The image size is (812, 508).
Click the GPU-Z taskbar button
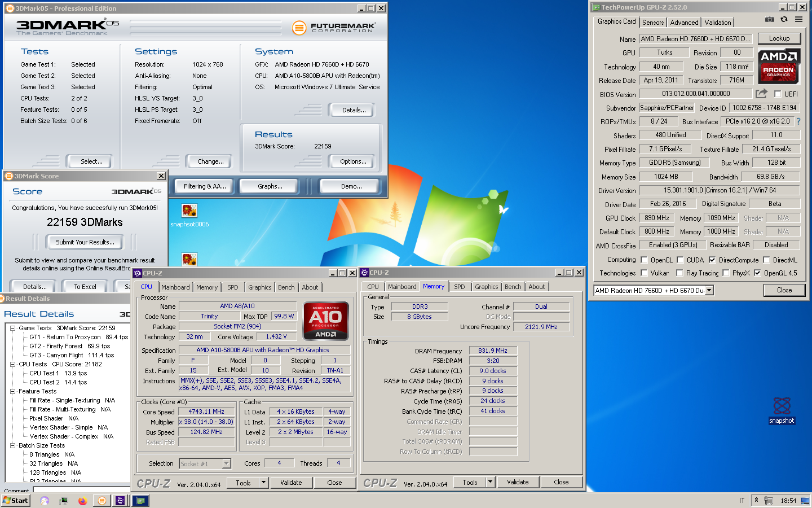[140, 501]
